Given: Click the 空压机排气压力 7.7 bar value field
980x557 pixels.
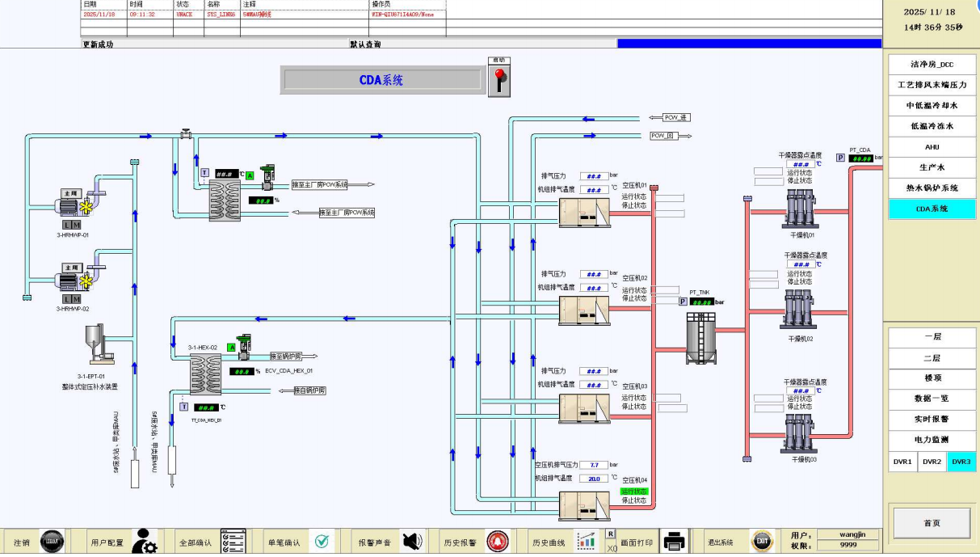Looking at the screenshot, I should coord(594,465).
